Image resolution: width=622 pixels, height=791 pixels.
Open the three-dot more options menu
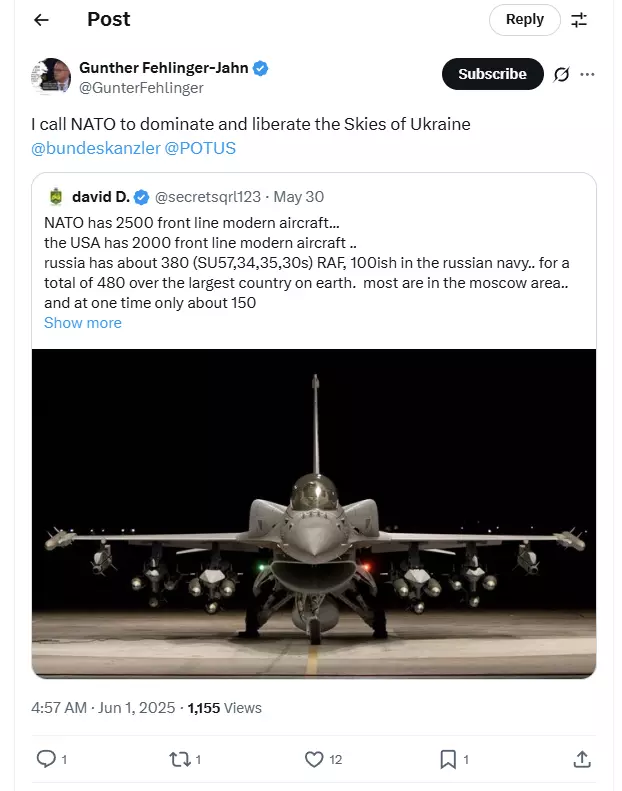coord(587,74)
